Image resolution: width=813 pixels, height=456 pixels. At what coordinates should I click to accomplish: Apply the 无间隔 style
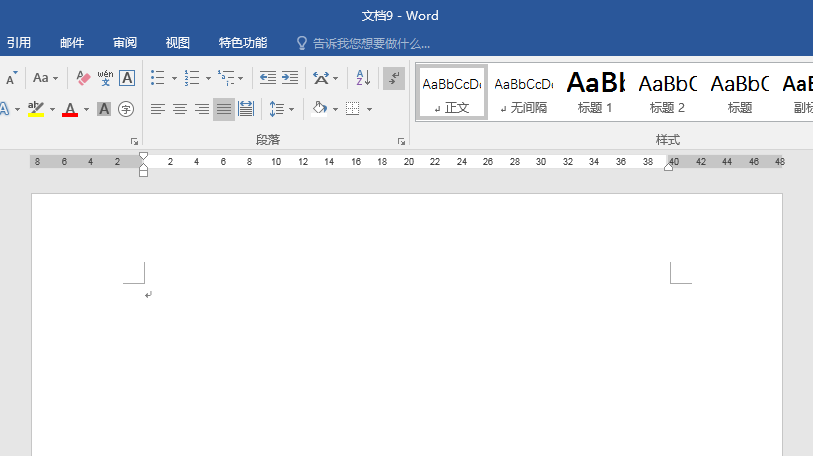pyautogui.click(x=524, y=93)
